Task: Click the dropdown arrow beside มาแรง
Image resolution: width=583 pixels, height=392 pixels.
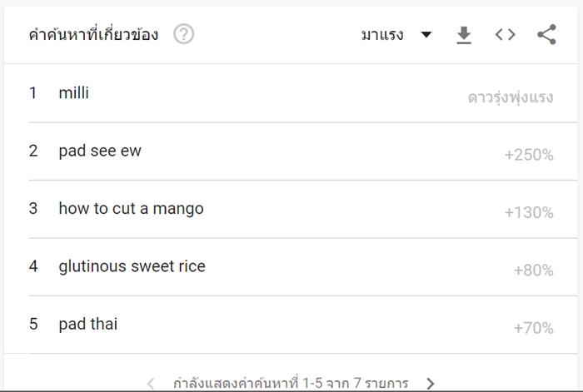Action: (426, 35)
